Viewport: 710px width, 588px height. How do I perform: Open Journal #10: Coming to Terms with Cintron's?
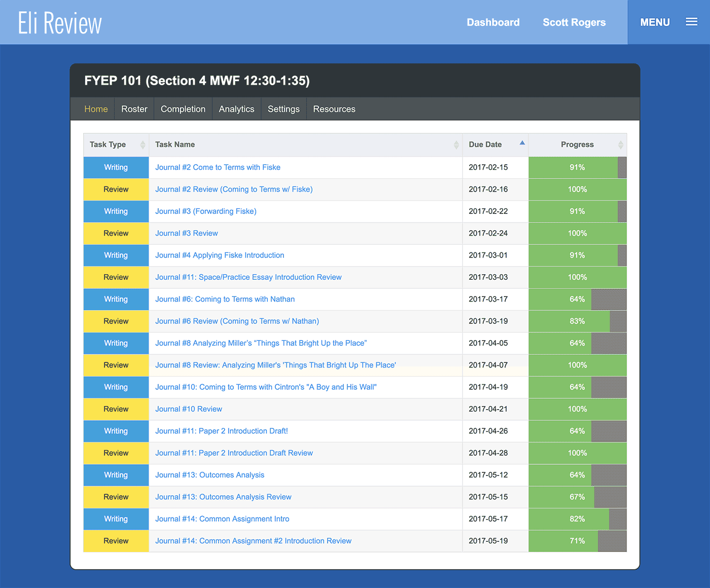(266, 387)
